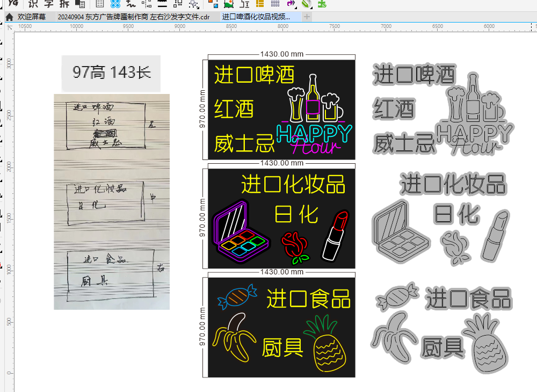The image size is (537, 392).
Task: Select the gray outline 红酒 text
Action: [x=394, y=109]
